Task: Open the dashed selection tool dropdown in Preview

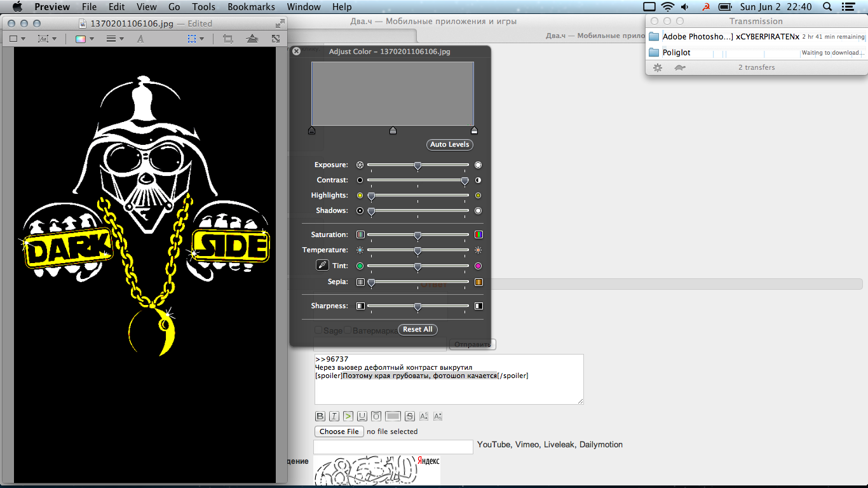Action: (x=196, y=39)
